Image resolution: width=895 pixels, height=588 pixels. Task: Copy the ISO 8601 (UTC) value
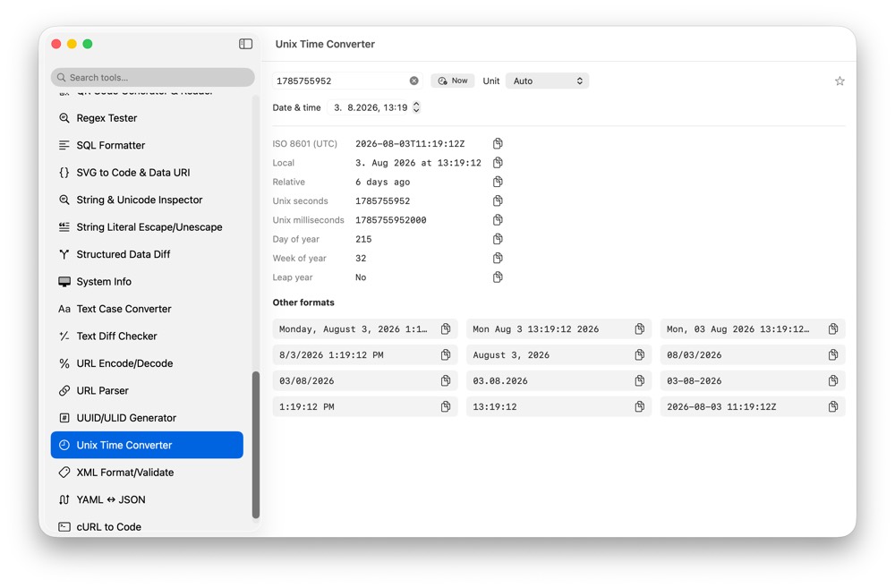tap(498, 143)
